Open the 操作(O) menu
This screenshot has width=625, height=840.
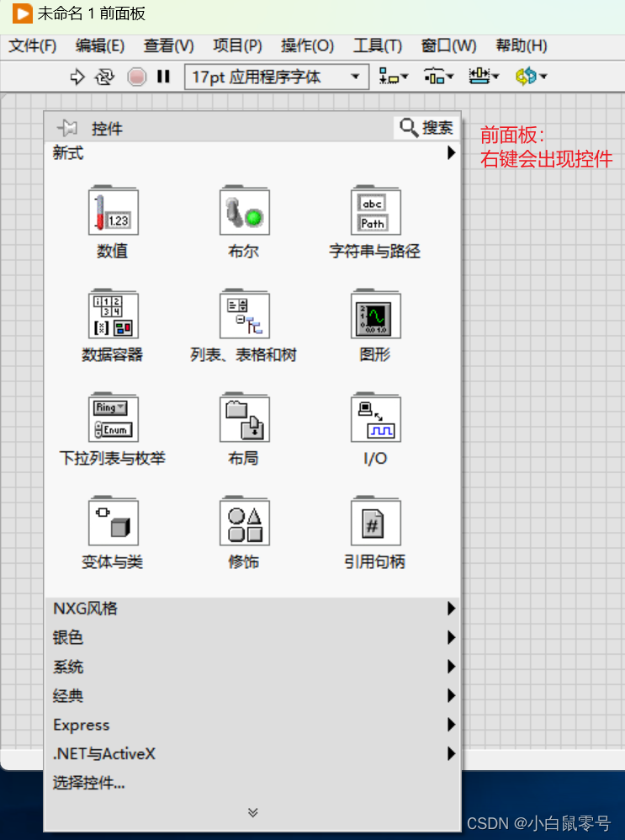coord(307,45)
